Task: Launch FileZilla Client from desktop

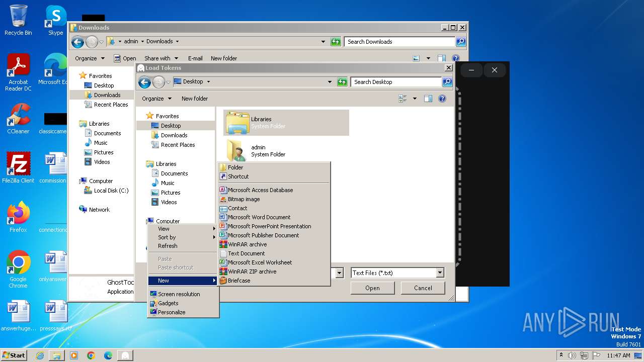Action: pos(18,167)
